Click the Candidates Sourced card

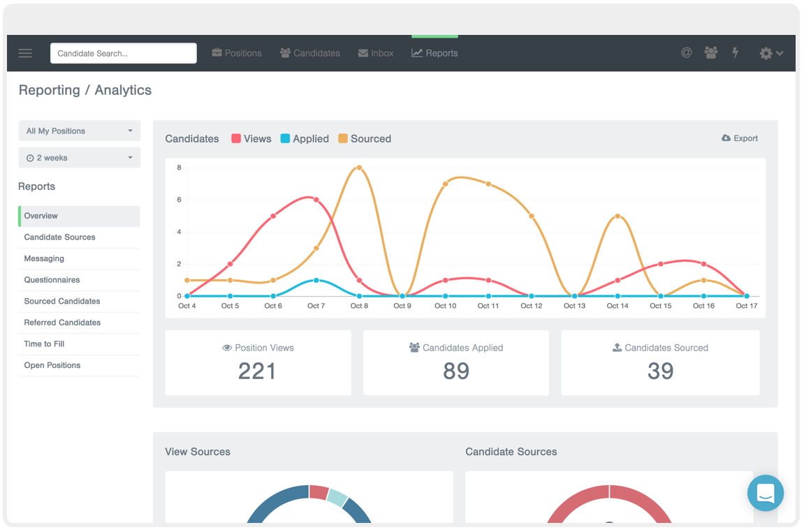(660, 363)
